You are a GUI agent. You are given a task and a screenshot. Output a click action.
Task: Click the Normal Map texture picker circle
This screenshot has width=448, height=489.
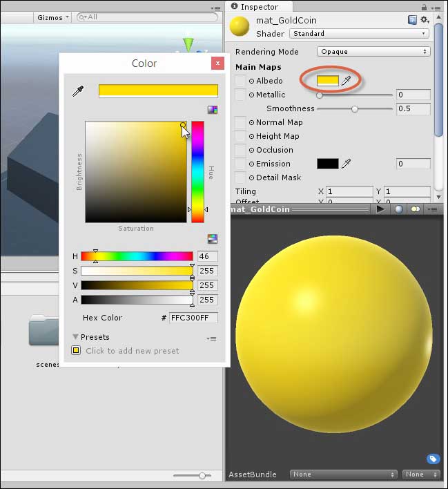tap(251, 122)
